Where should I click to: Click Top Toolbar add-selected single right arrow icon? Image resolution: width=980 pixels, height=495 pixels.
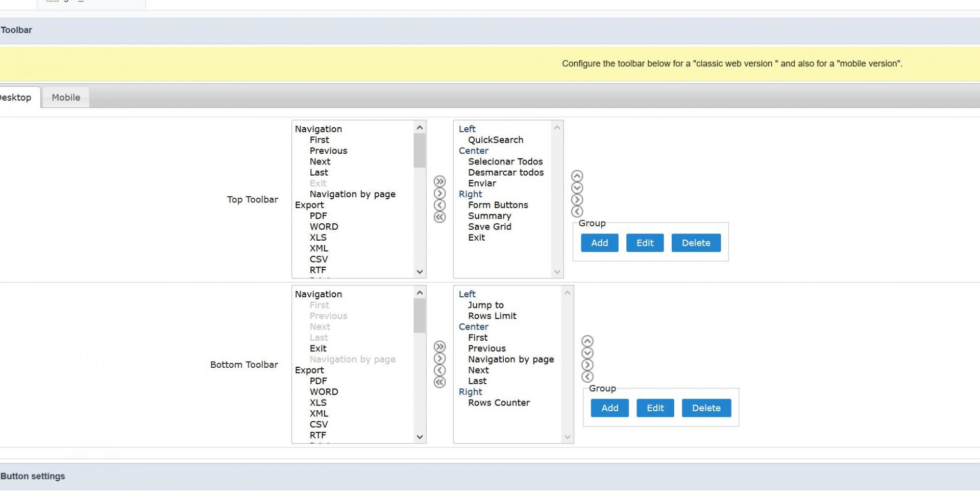(439, 193)
